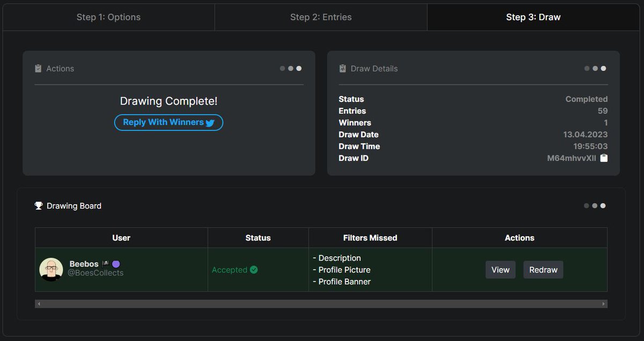644x341 pixels.
Task: Click the Draw Time value 19:55:03
Action: (590, 146)
